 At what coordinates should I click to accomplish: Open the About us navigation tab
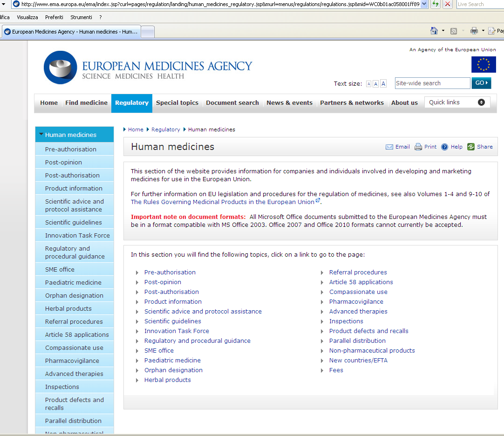(404, 103)
